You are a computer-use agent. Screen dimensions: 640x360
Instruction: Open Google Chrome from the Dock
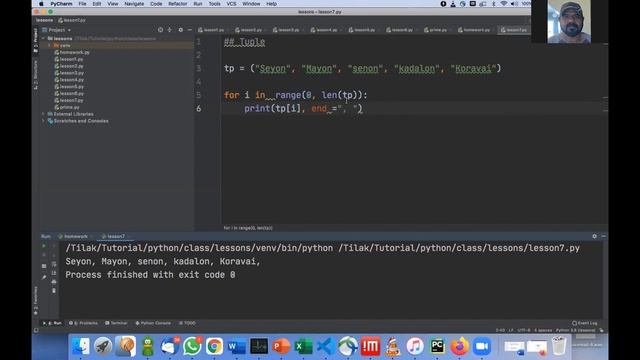[x=214, y=346]
